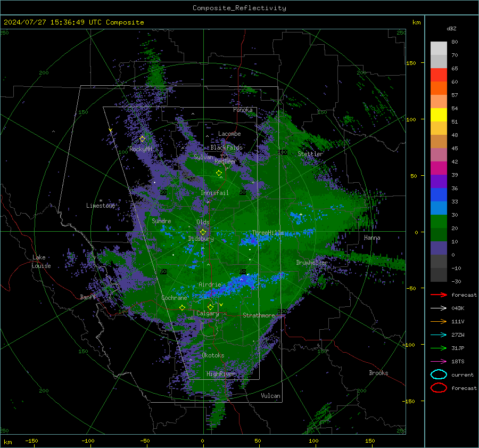Click the Drumheller city label

311,263
